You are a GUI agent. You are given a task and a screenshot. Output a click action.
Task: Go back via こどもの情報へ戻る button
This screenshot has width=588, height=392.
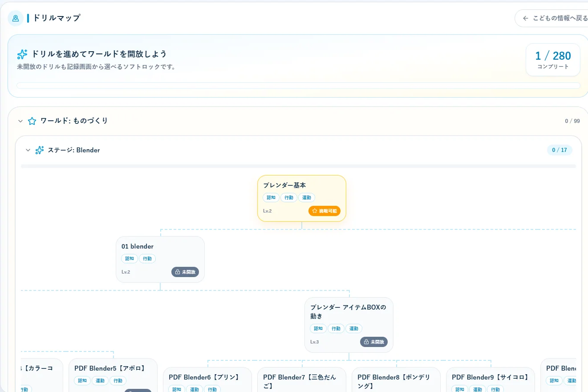(551, 18)
